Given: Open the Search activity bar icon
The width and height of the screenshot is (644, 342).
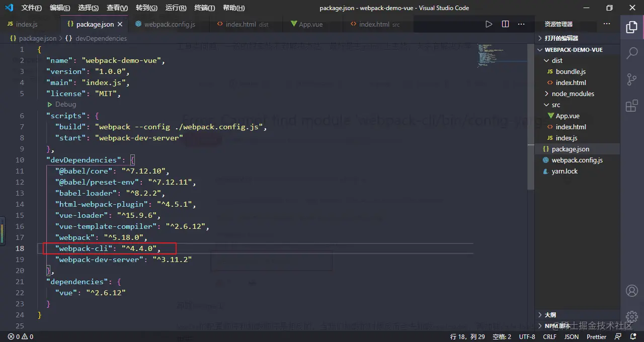Looking at the screenshot, I should click(x=632, y=53).
